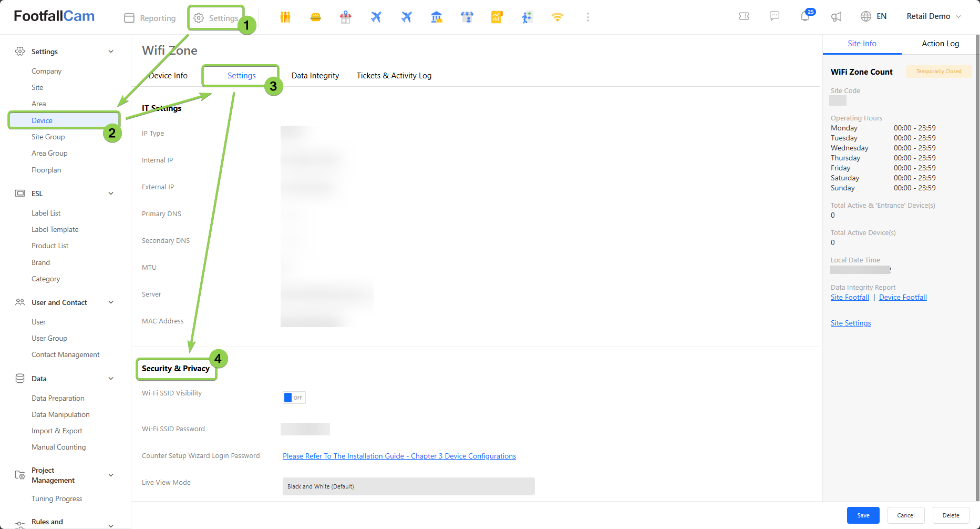
Task: Open the Live View Mode dropdown
Action: point(408,486)
